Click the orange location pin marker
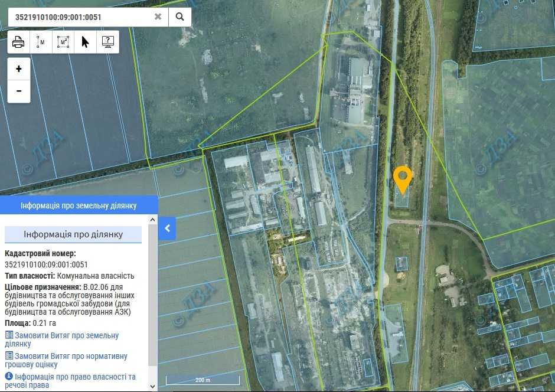555x392 pixels. pos(403,179)
